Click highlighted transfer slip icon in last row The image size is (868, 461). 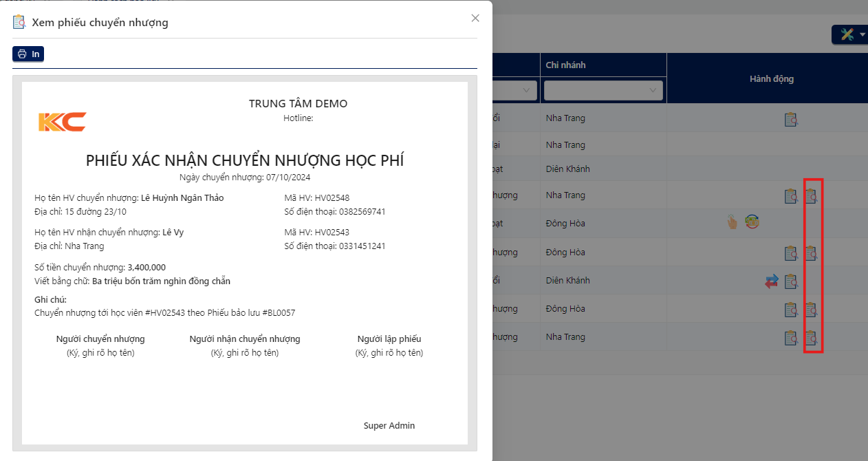812,338
